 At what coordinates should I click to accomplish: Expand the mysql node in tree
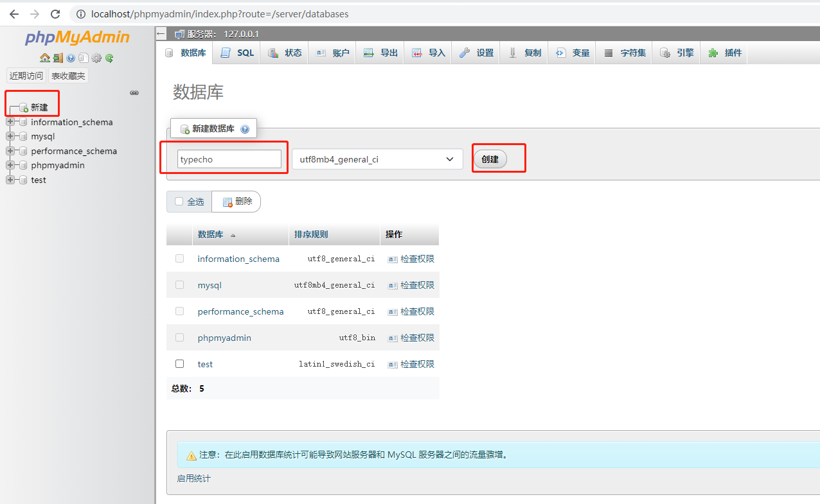click(10, 136)
